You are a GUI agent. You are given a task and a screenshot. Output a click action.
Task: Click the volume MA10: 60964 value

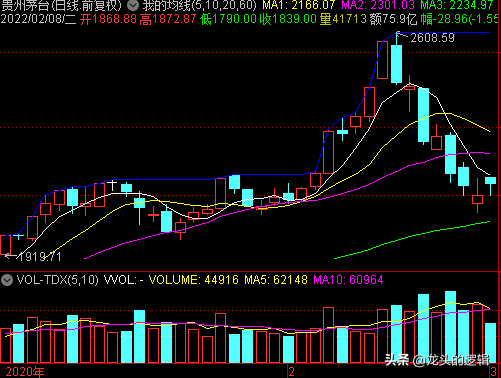pyautogui.click(x=348, y=280)
